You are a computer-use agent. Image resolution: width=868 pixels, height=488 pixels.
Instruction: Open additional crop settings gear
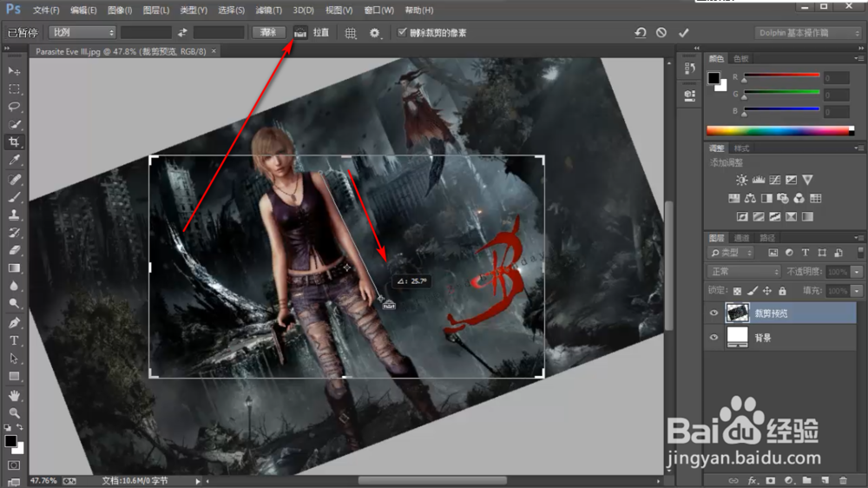tap(375, 33)
